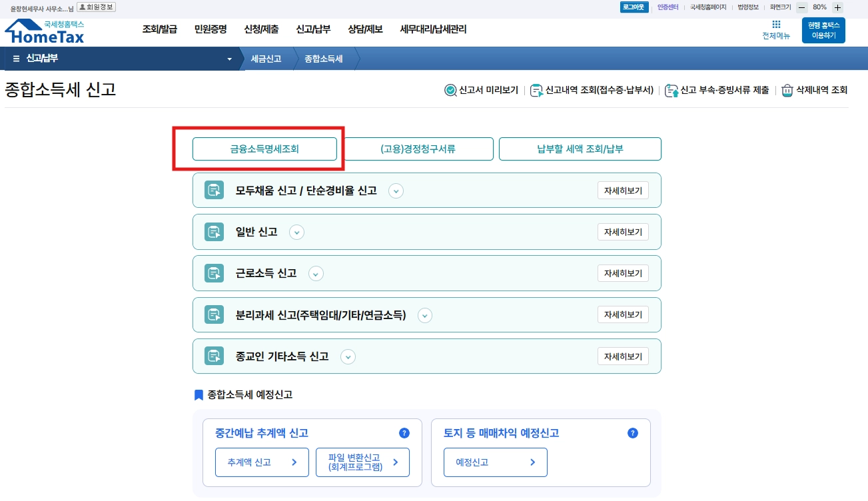This screenshot has width=868, height=501.
Task: Click help icon for 중간예납 추계액 신고
Action: pyautogui.click(x=404, y=433)
